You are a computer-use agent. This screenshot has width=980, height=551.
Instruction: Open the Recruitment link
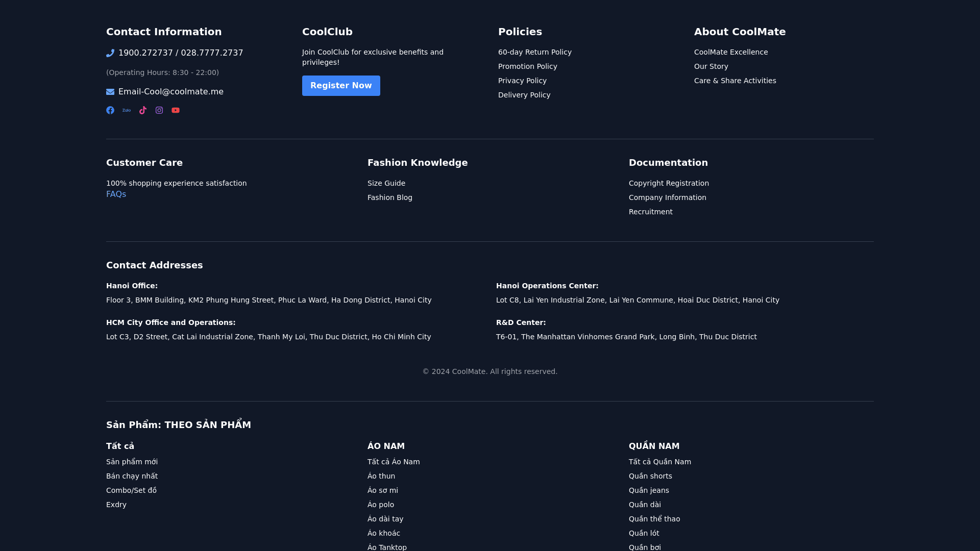click(650, 212)
